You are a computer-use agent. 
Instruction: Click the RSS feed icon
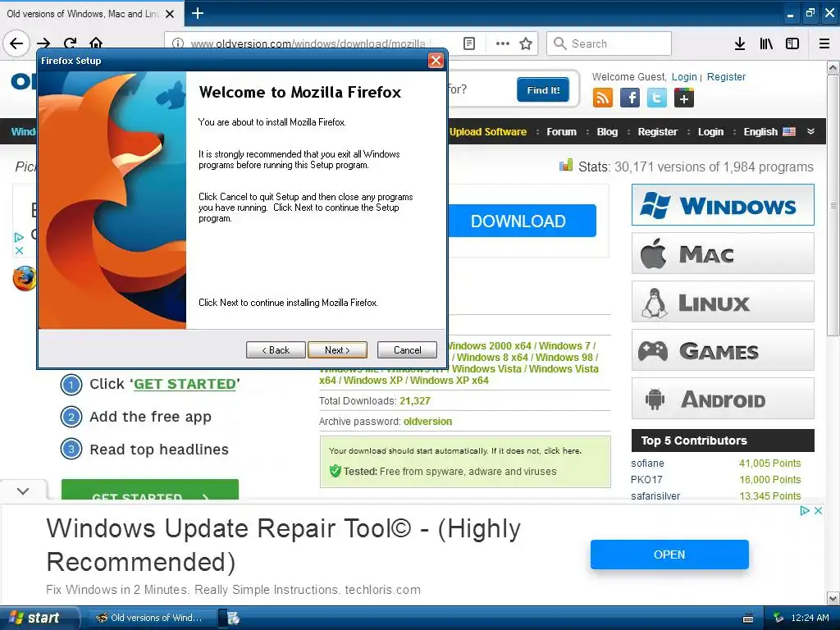click(x=603, y=98)
